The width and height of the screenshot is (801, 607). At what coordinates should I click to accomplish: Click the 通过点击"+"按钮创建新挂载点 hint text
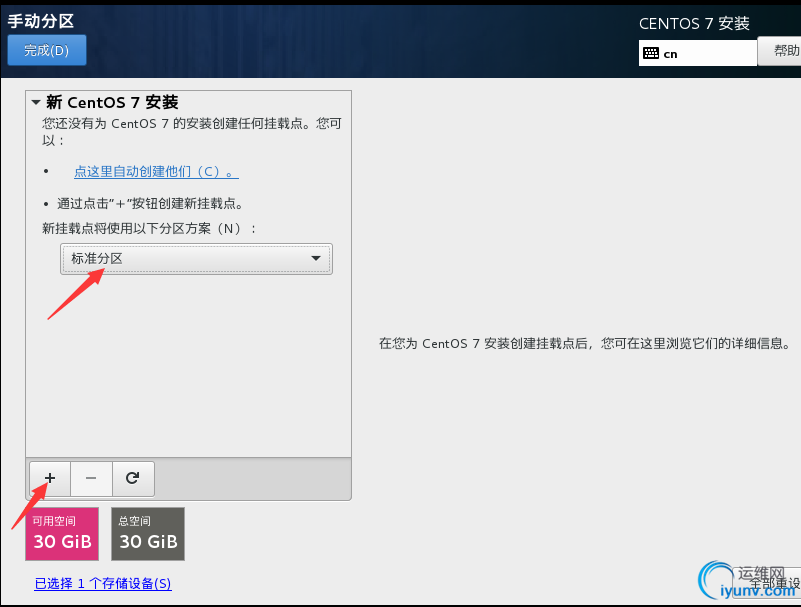coord(150,204)
